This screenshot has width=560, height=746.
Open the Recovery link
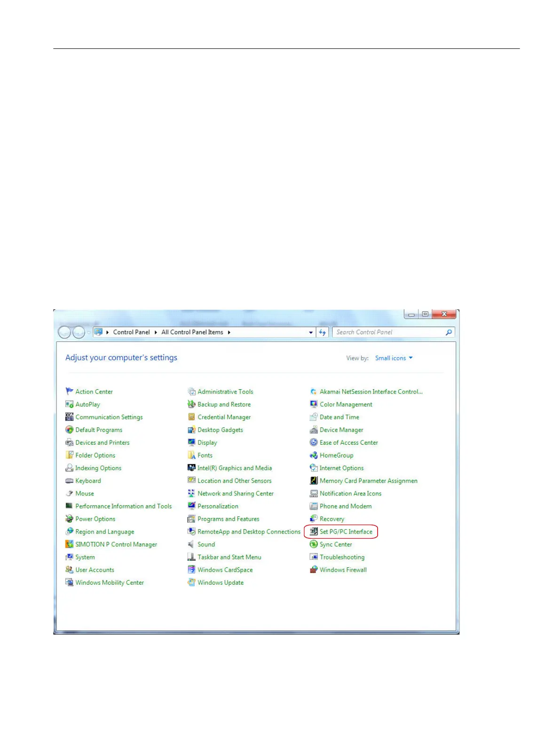(x=332, y=519)
